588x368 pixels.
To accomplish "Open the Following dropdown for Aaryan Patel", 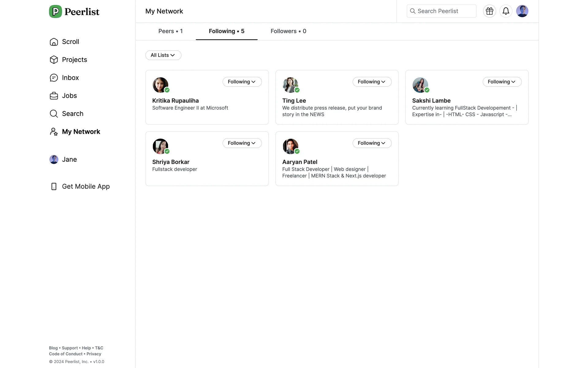I will (x=372, y=143).
